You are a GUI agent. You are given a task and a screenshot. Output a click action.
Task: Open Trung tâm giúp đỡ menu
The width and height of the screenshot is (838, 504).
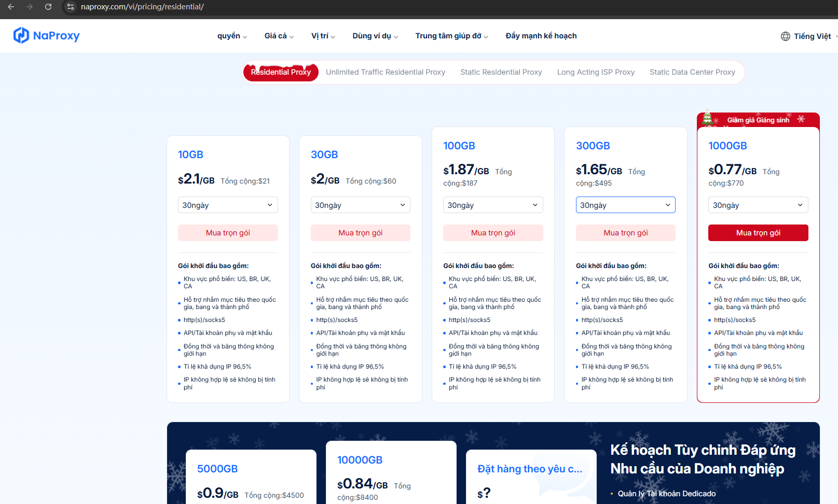451,36
